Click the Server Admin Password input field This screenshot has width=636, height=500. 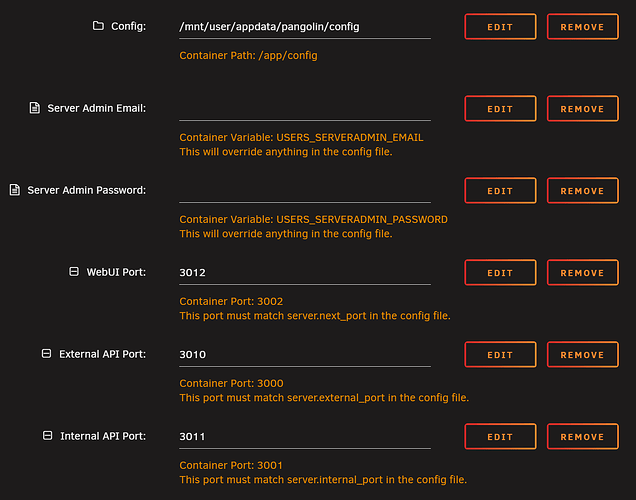(304, 190)
